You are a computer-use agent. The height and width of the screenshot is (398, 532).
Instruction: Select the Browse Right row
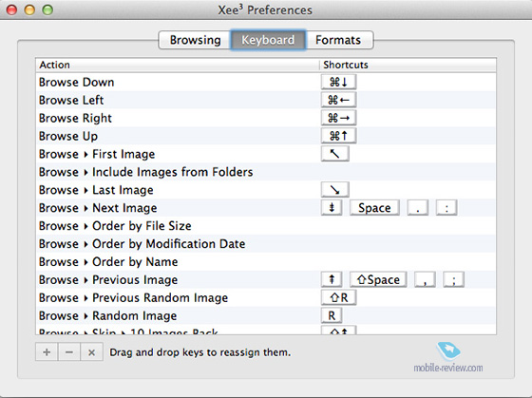click(266, 118)
